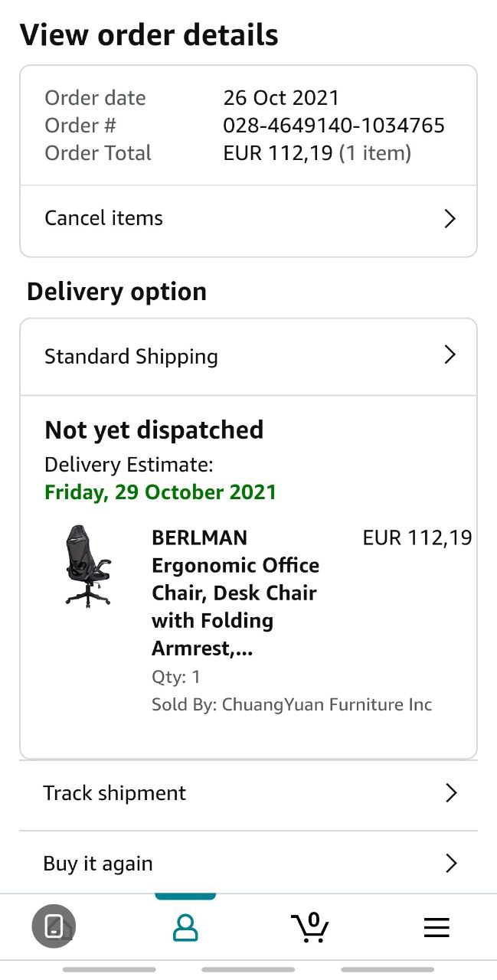Tap the order number 028-4649140-1034765
The image size is (497, 980).
tap(334, 126)
